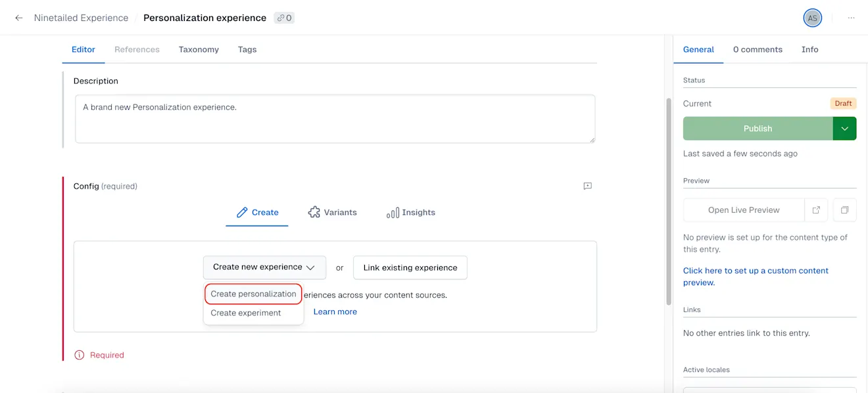Open the entry actions ellipsis menu

[851, 18]
